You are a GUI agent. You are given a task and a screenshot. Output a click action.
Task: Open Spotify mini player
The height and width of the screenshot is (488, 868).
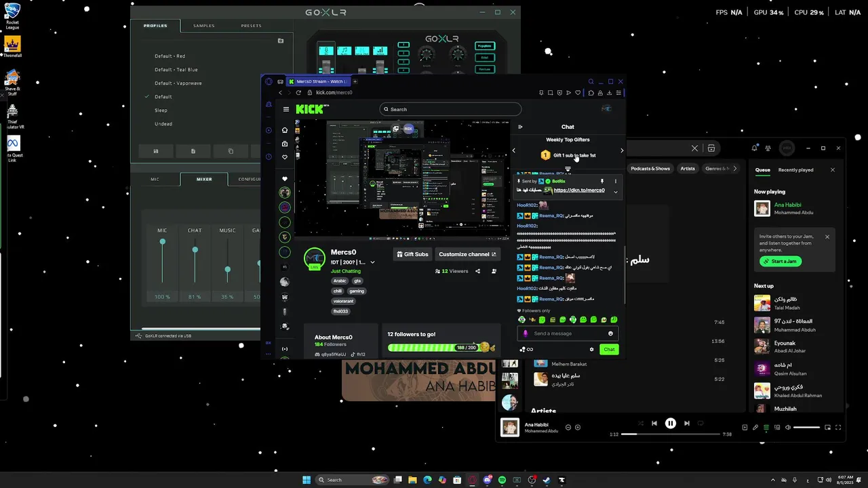click(x=827, y=428)
